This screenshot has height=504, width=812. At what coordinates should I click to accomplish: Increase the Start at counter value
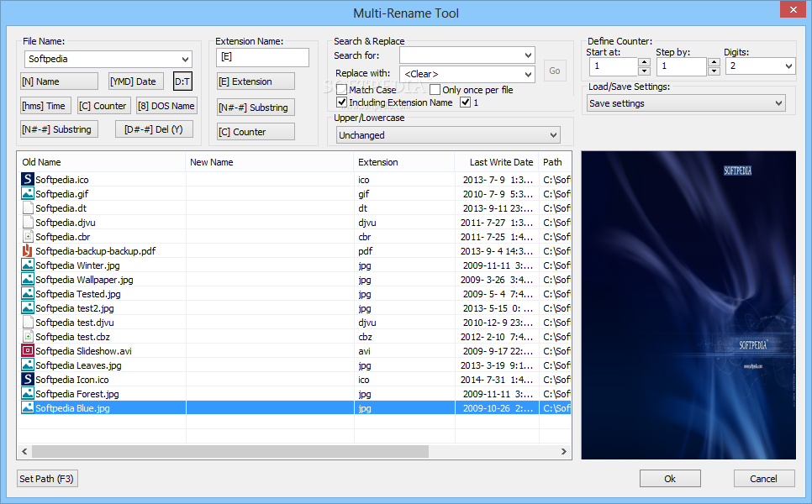point(644,62)
